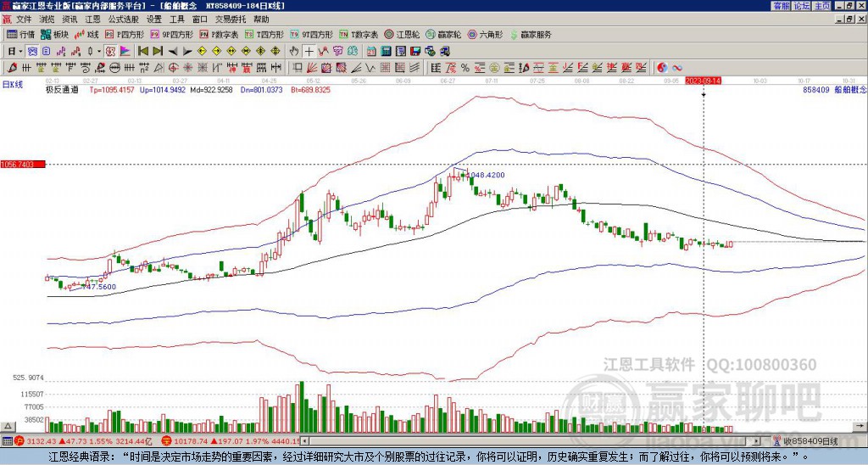Image resolution: width=868 pixels, height=465 pixels.
Task: Select the hand pan tool
Action: tap(294, 52)
